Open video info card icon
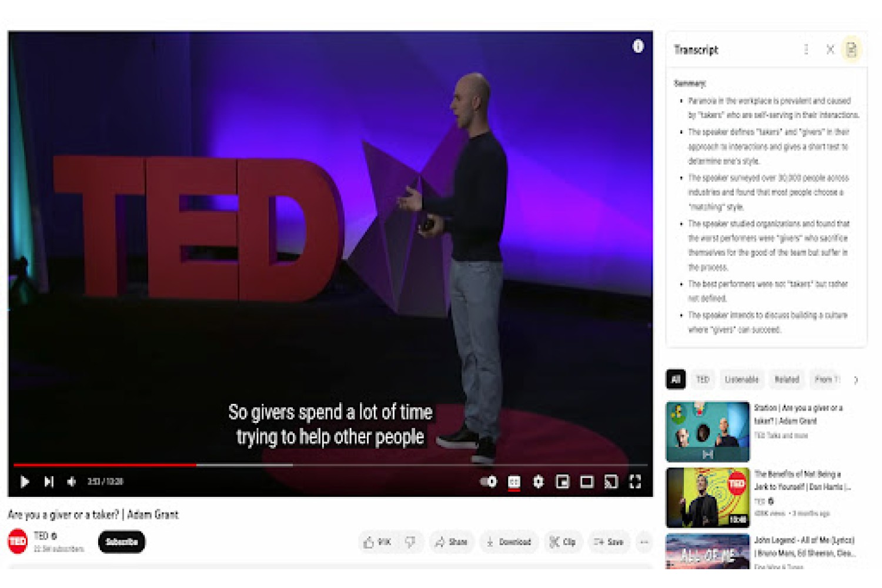The width and height of the screenshot is (882, 588). point(638,46)
